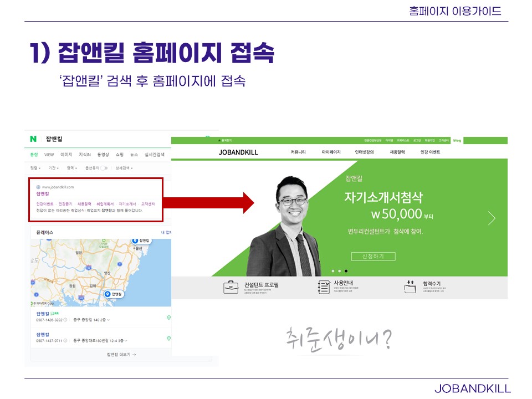Click the 잡앤킬 map pin near 울산
The height and width of the screenshot is (399, 532).
click(135, 240)
